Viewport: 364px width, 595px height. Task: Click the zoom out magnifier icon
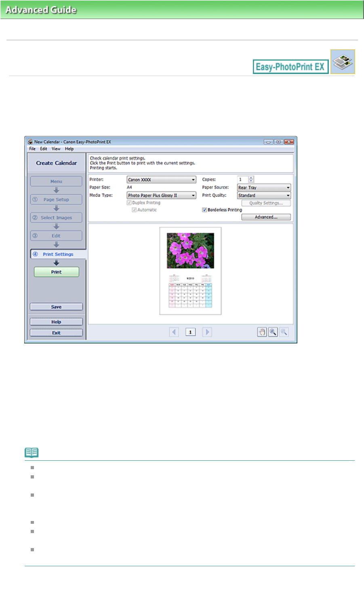click(284, 332)
